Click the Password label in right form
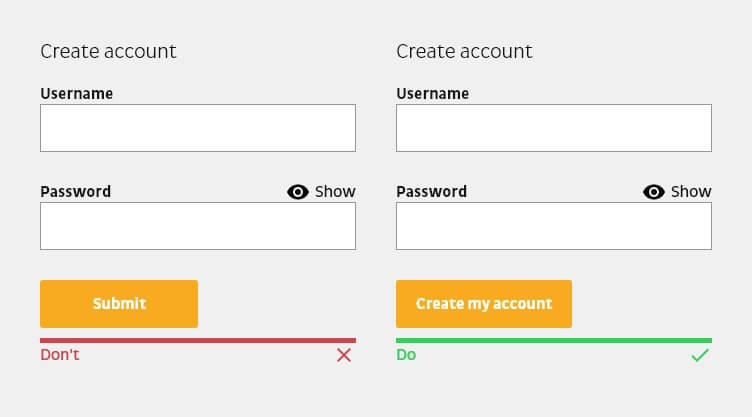 [432, 192]
